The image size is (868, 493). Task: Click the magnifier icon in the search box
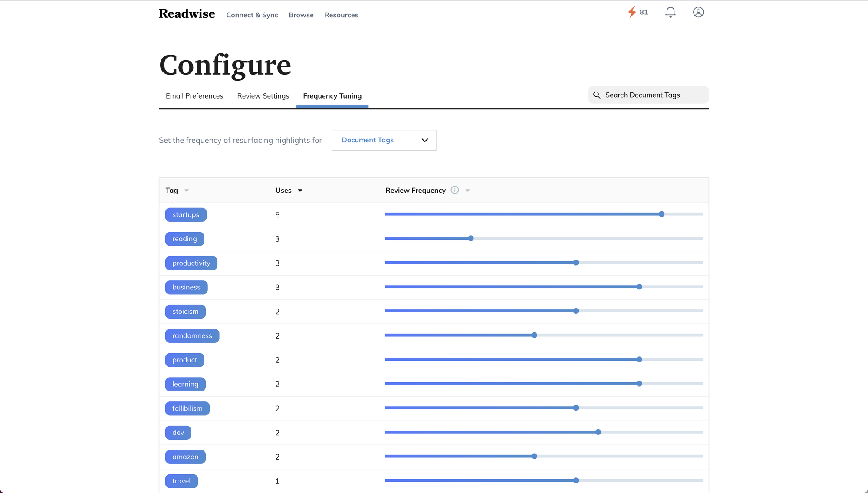pyautogui.click(x=597, y=95)
